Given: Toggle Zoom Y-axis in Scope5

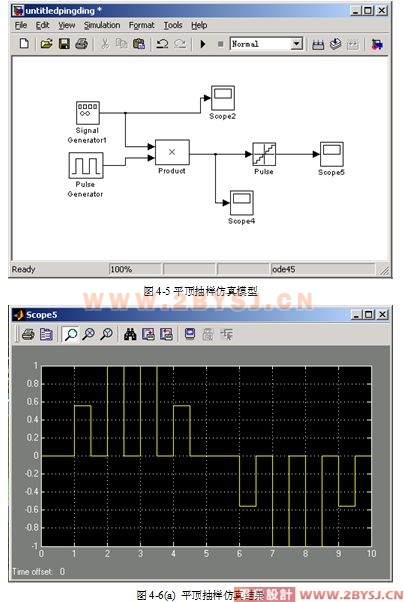Looking at the screenshot, I should click(x=106, y=335).
